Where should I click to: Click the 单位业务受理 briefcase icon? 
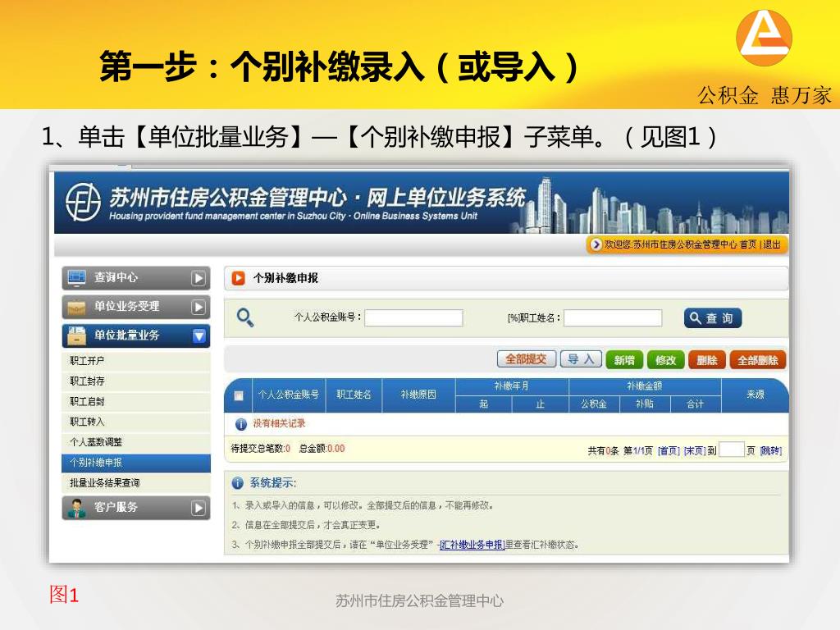point(76,308)
